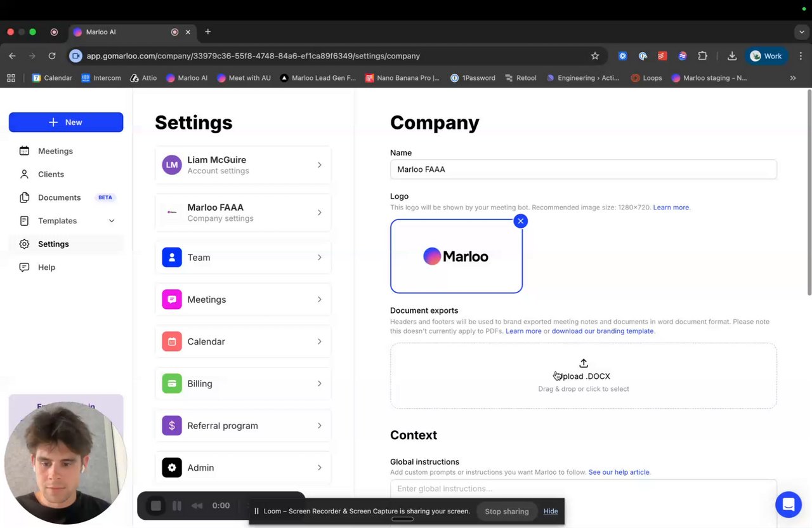
Task: Open the Calendar bookmark
Action: coord(52,78)
